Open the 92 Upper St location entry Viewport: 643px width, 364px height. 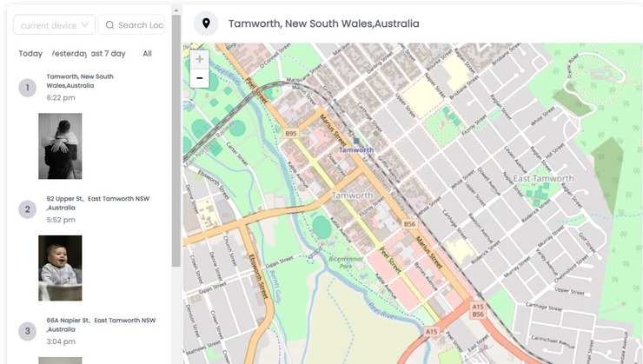coord(97,203)
